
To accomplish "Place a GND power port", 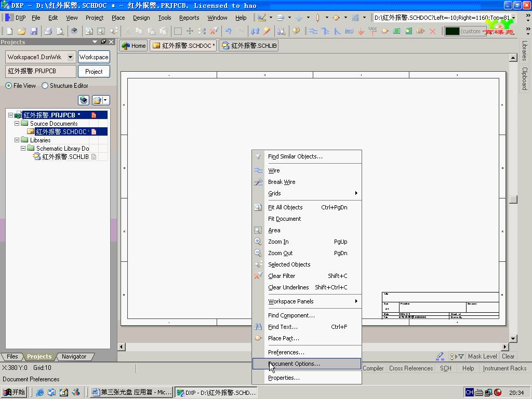I will 361,31.
